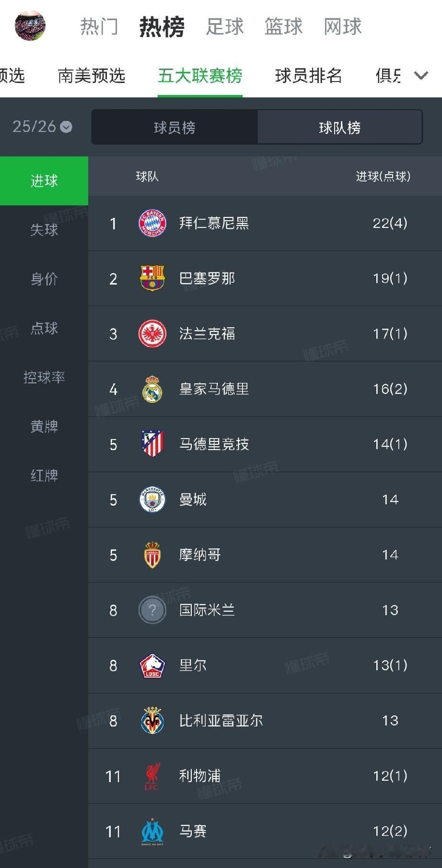Select the 红牌 red card category
The width and height of the screenshot is (442, 868).
pyautogui.click(x=44, y=476)
